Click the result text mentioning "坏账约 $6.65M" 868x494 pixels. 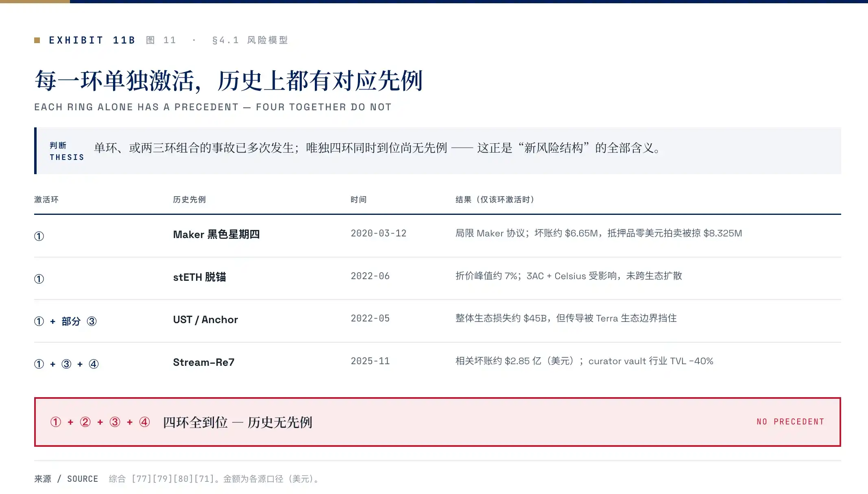599,233
